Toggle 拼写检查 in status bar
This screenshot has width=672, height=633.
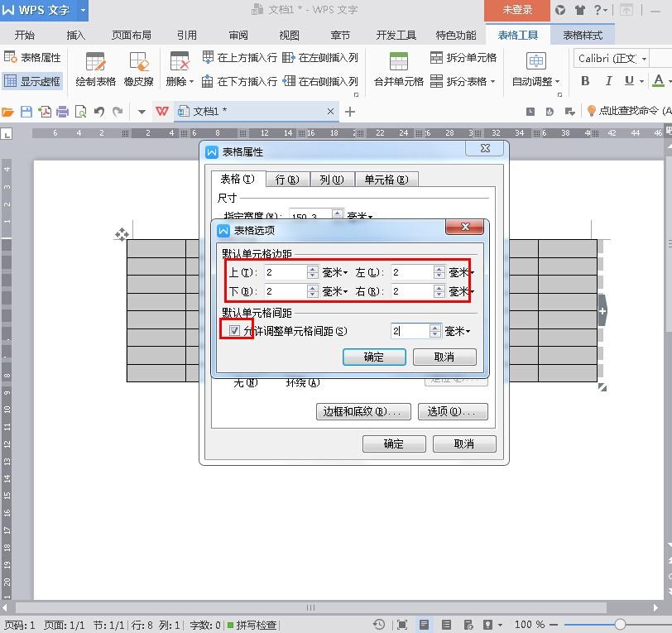click(252, 626)
